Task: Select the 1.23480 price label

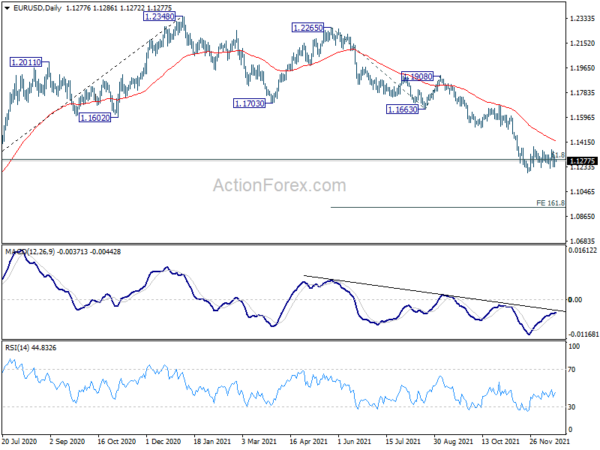Action: coord(159,16)
